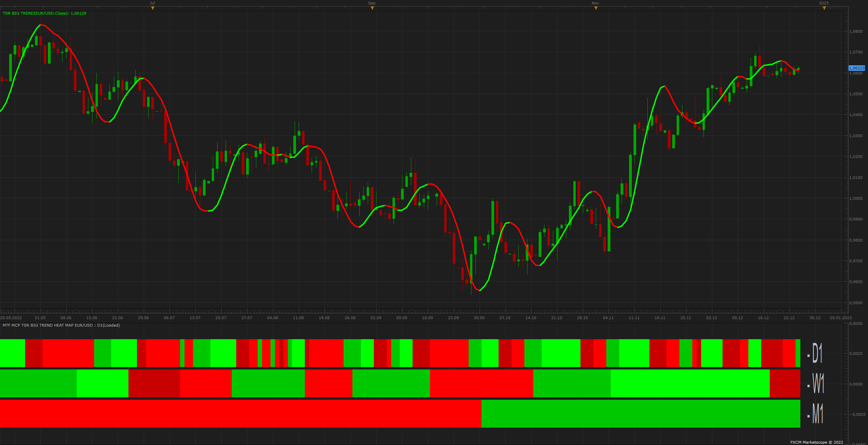The height and width of the screenshot is (445, 868).
Task: Click the 25.11 date axis label
Action: pos(686,318)
